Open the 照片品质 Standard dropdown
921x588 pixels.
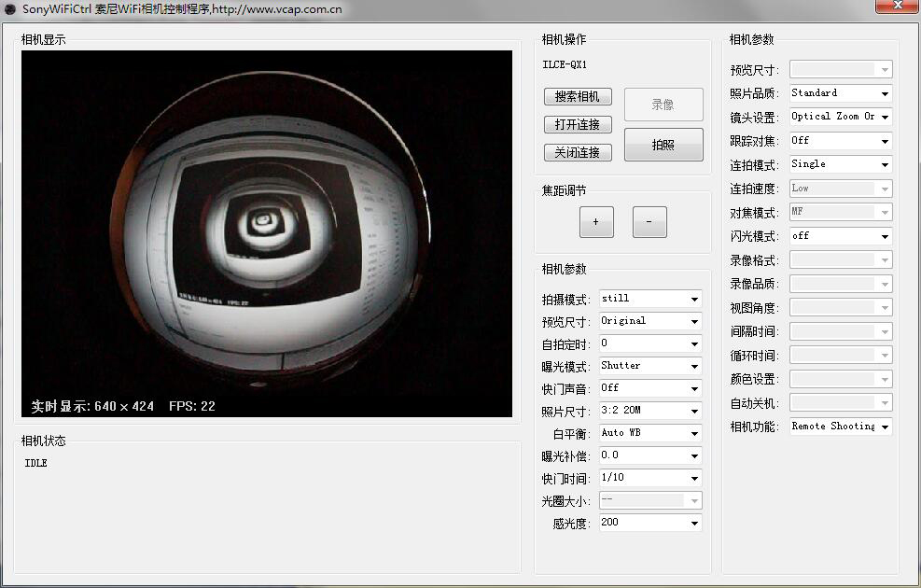pyautogui.click(x=840, y=93)
